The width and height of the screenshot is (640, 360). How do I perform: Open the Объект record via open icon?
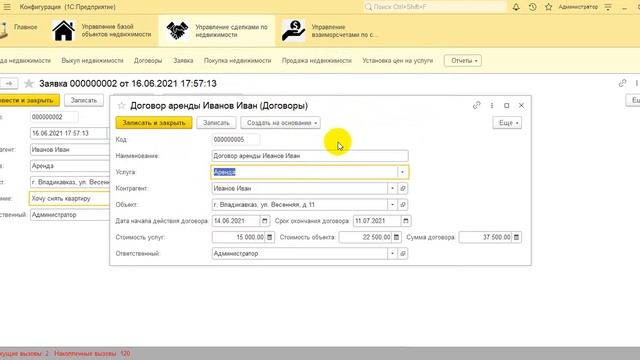[x=403, y=204]
